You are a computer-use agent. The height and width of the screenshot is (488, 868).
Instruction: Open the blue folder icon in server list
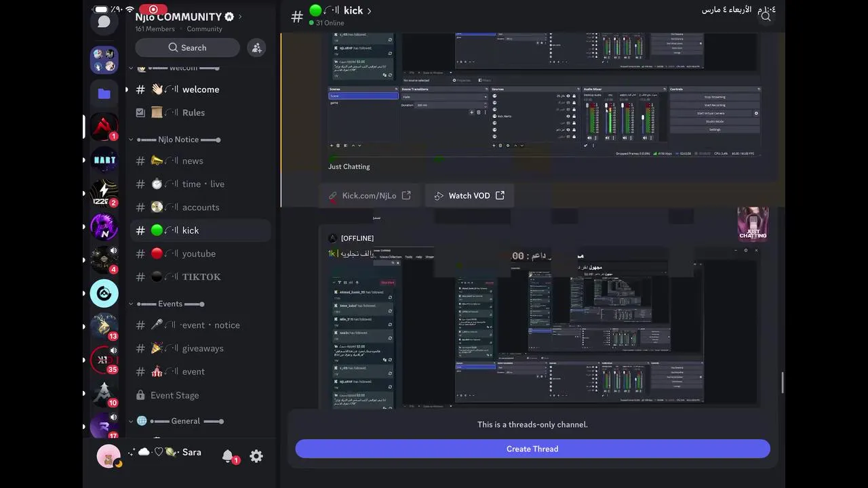point(104,94)
